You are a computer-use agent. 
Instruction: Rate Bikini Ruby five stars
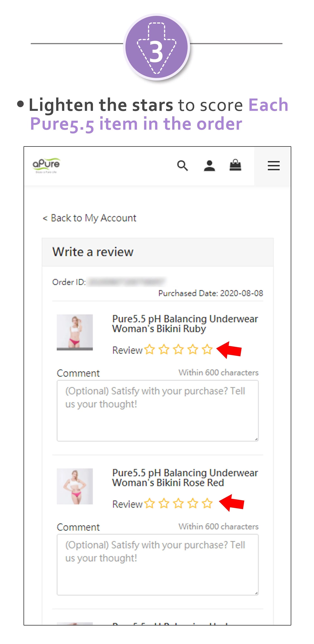207,349
